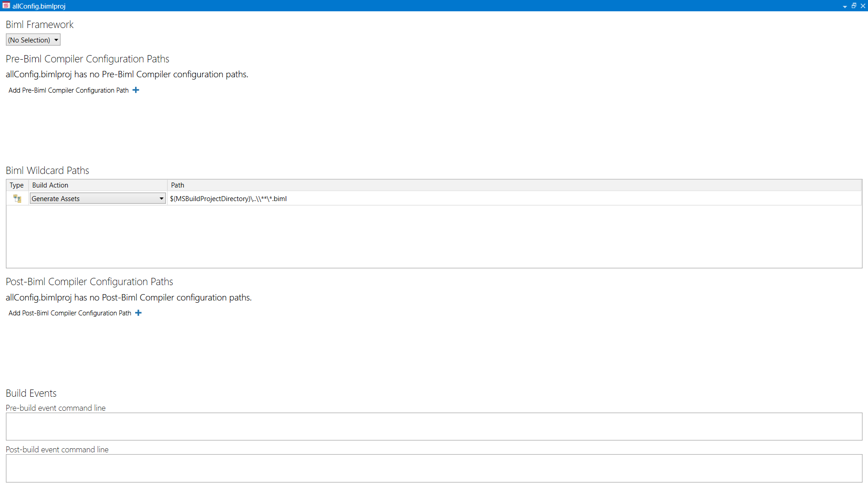Click the Build Action column header
868x488 pixels.
(50, 185)
